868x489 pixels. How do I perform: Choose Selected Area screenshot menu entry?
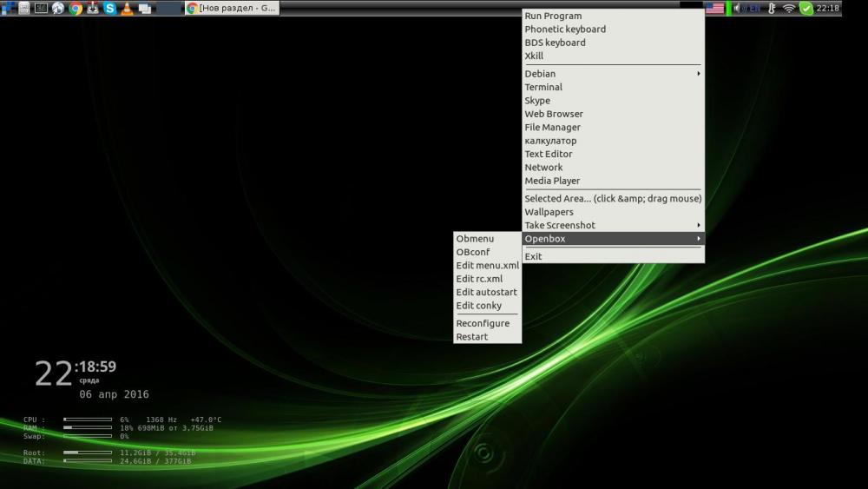coord(614,198)
